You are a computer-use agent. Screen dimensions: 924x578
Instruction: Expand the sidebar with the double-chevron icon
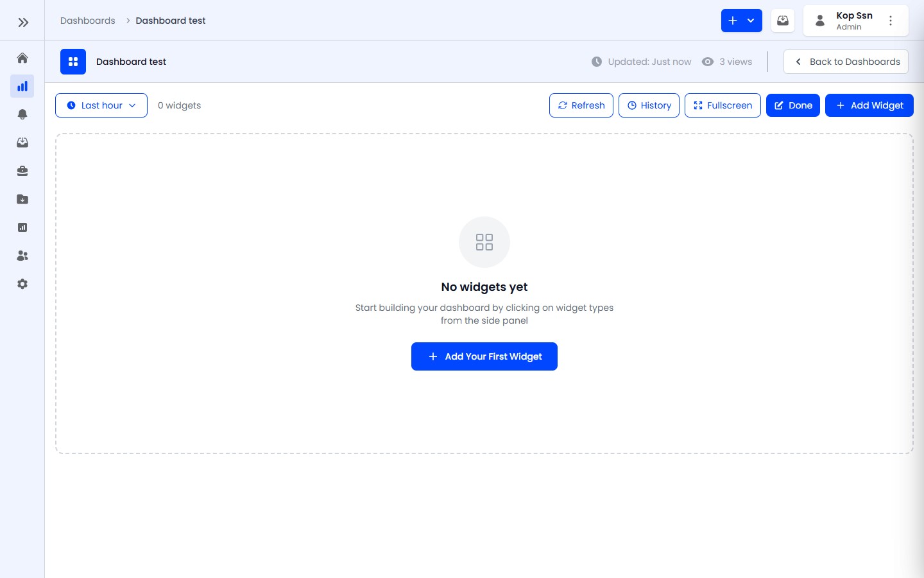coord(23,22)
